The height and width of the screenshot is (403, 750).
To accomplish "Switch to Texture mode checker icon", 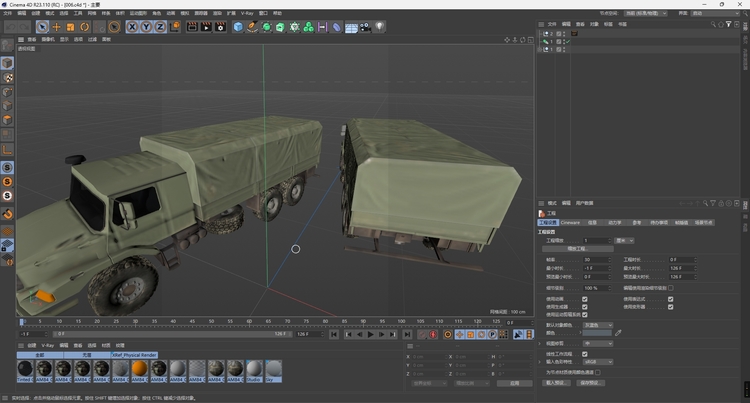I will click(x=7, y=77).
